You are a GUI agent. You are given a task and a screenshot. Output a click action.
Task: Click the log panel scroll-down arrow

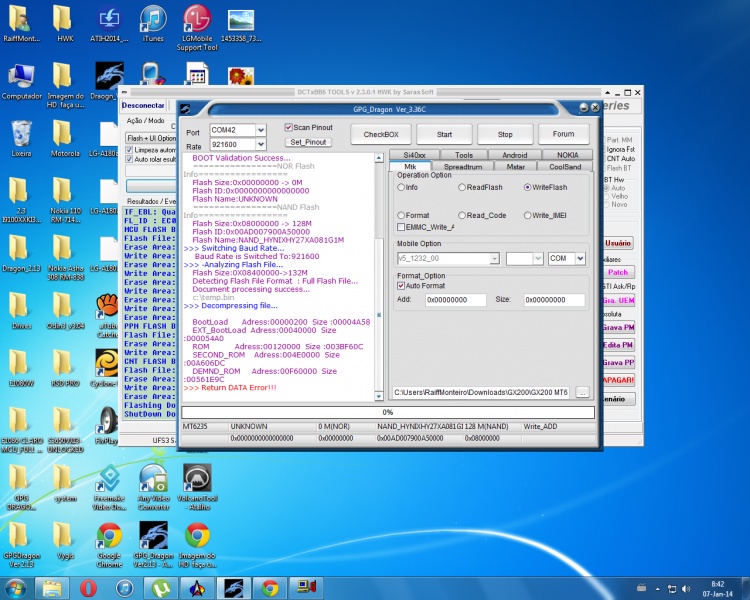tap(378, 396)
